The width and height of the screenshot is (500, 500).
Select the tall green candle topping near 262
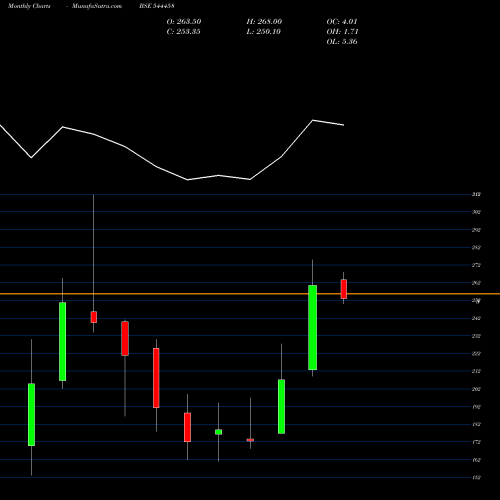point(312,327)
